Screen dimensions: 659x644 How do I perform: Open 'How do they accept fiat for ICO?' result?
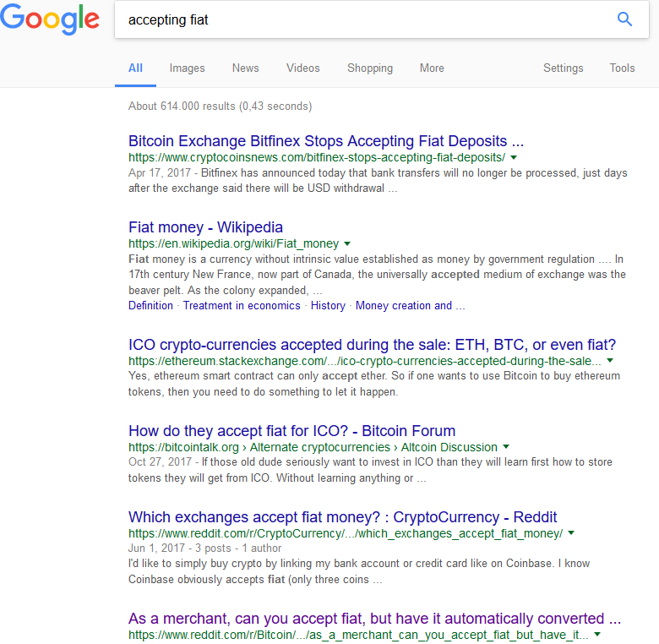click(x=292, y=431)
